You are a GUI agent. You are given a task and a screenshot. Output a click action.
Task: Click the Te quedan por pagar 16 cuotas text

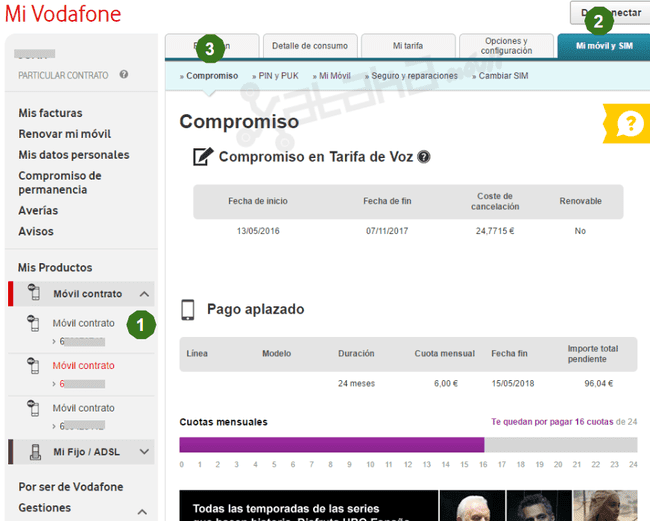552,422
